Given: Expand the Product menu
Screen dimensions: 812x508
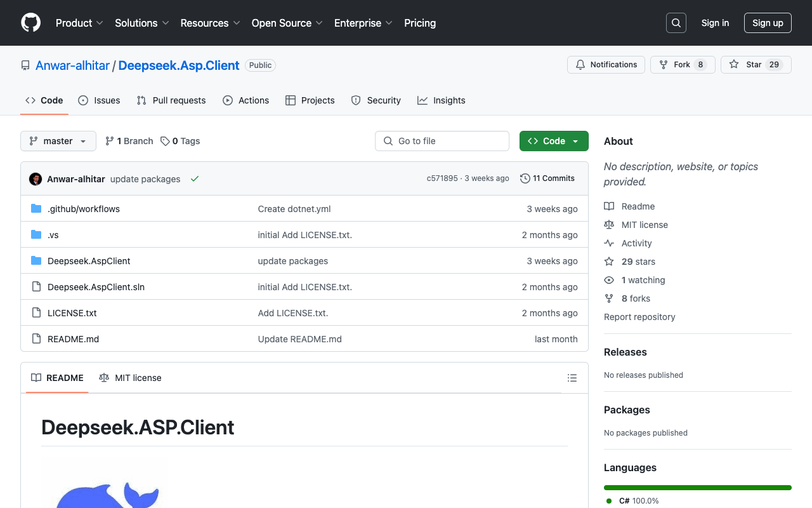Looking at the screenshot, I should 79,23.
